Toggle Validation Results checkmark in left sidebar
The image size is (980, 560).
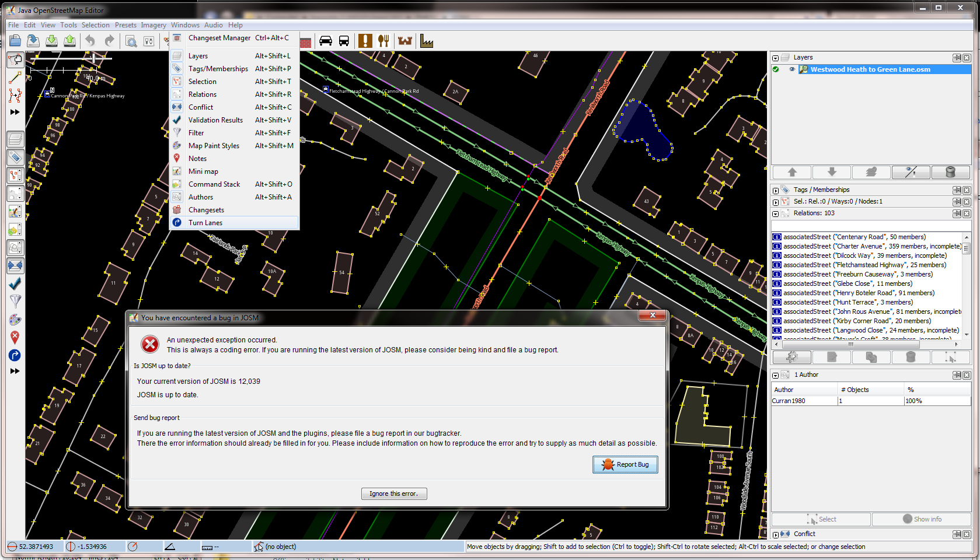[15, 283]
